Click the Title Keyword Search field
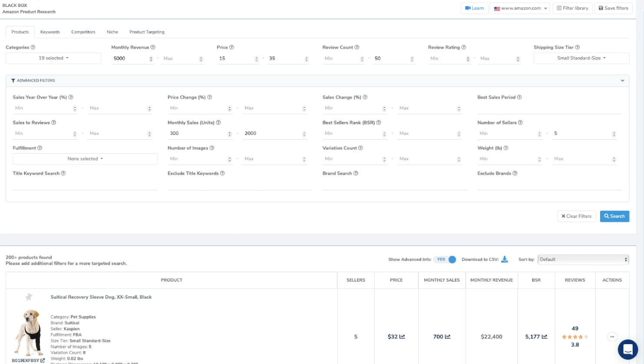The height and width of the screenshot is (364, 644). 85,185
